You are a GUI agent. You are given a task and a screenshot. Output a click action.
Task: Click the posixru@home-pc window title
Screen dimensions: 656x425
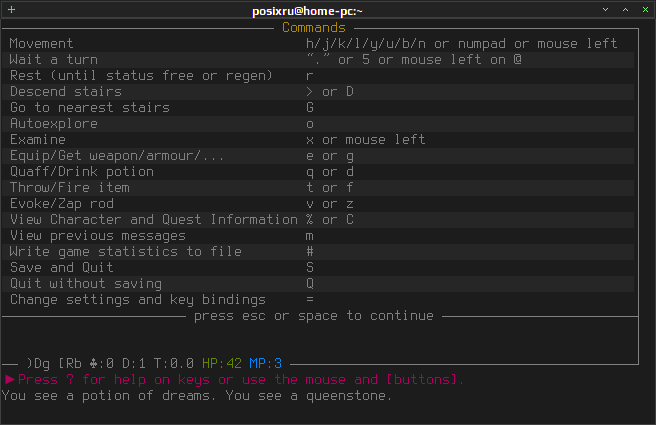[x=307, y=11]
